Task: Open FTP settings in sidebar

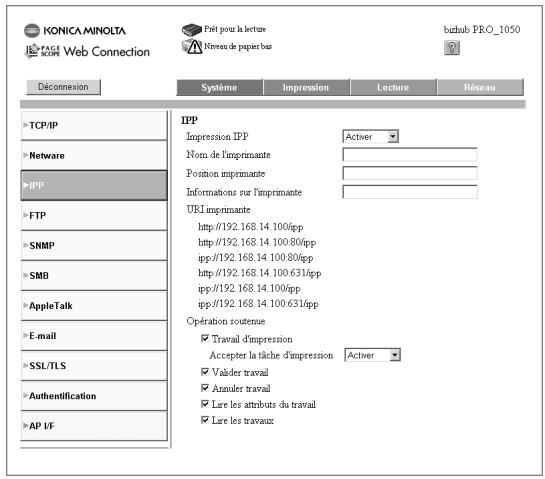Action: [94, 216]
